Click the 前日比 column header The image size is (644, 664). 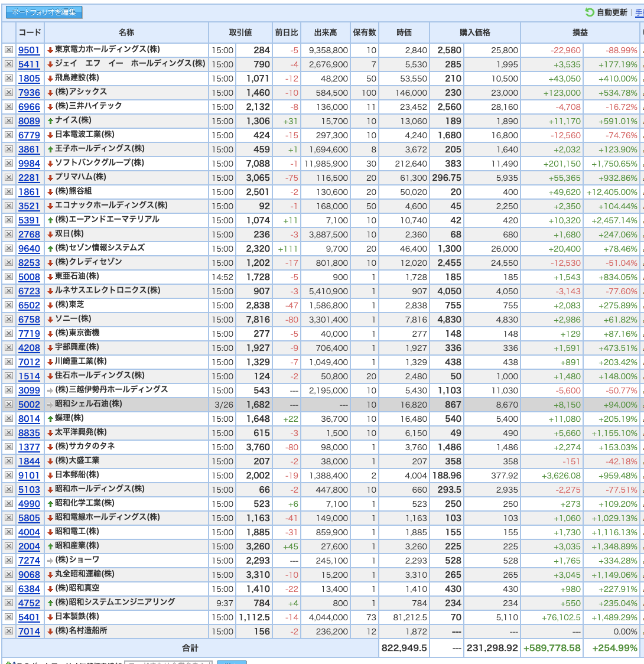click(x=286, y=32)
